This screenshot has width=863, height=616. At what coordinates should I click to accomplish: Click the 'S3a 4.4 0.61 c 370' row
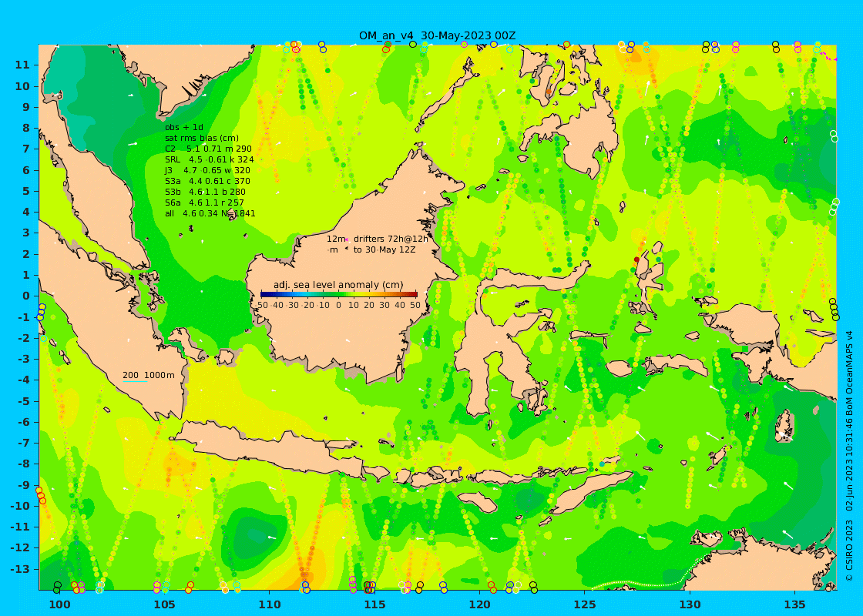tap(207, 181)
